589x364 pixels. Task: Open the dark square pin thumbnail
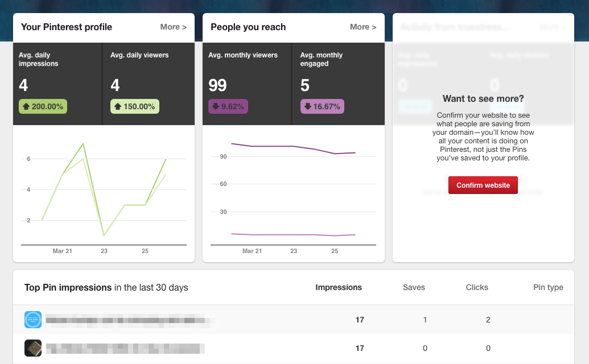33,348
